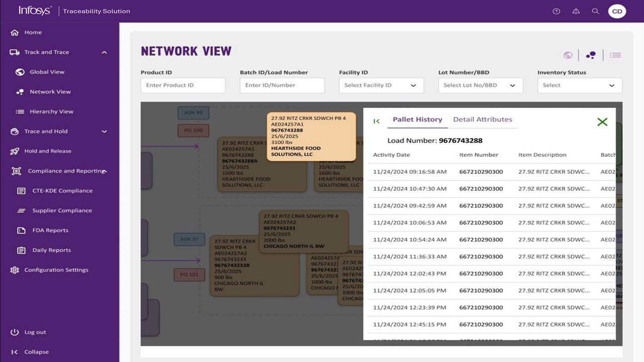This screenshot has width=644, height=362.
Task: Open Daily Reports page
Action: coord(52,250)
